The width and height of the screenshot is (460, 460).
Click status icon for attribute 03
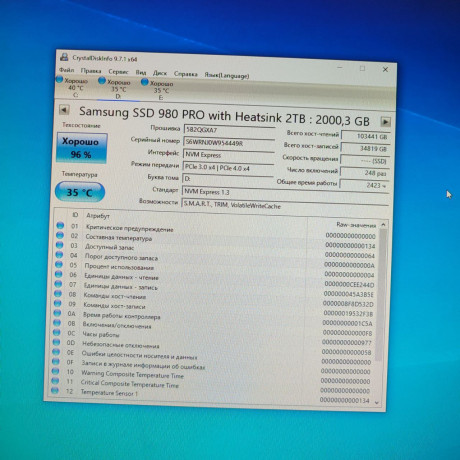click(x=59, y=245)
